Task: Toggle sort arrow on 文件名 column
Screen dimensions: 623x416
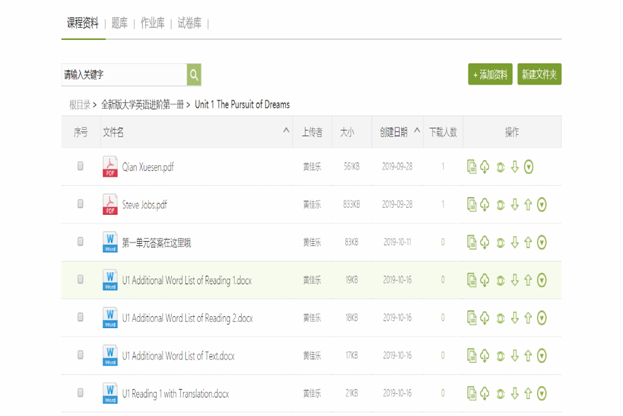Action: click(286, 131)
